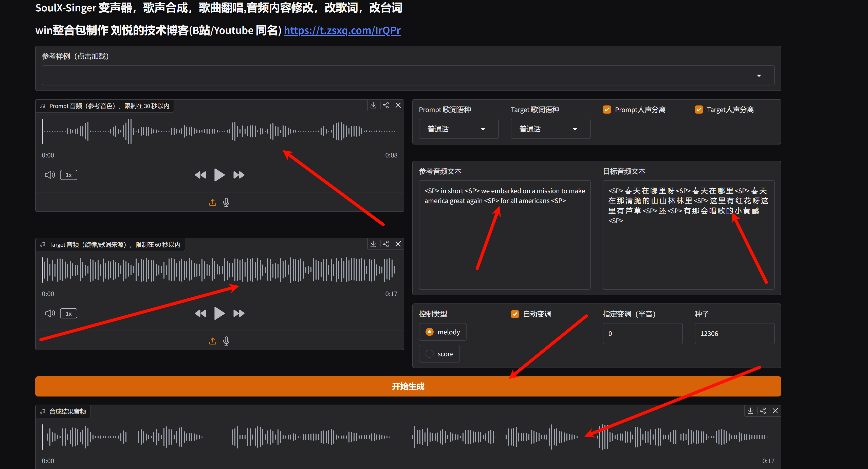Click the 开始生成 button
Viewport: 868px width, 469px height.
[408, 386]
